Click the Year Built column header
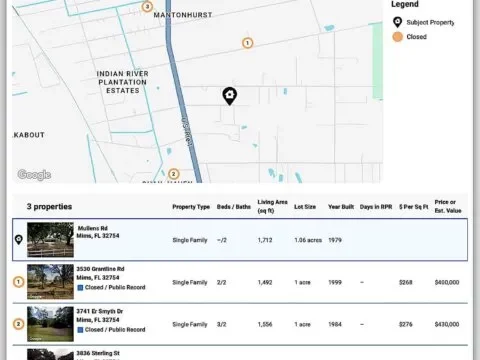 pyautogui.click(x=341, y=207)
